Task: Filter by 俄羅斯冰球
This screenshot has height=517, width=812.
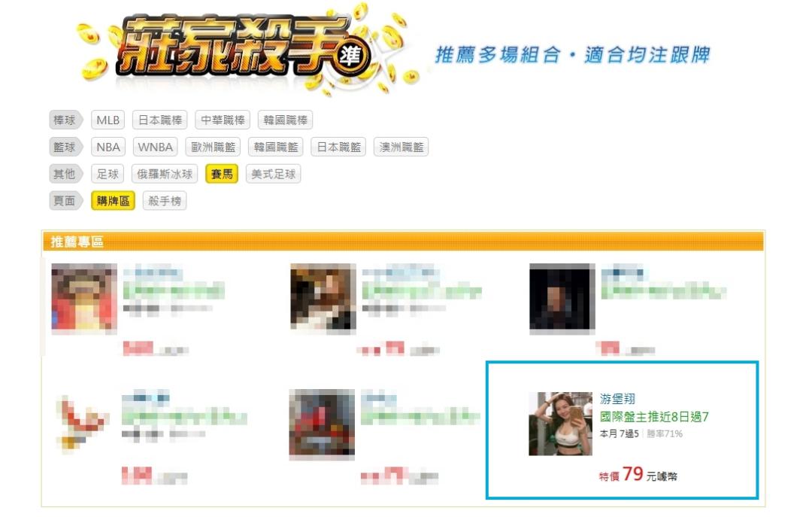Action: coord(165,174)
